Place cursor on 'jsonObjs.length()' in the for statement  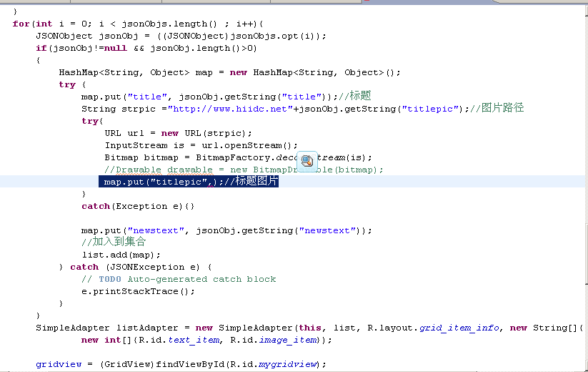[x=169, y=24]
